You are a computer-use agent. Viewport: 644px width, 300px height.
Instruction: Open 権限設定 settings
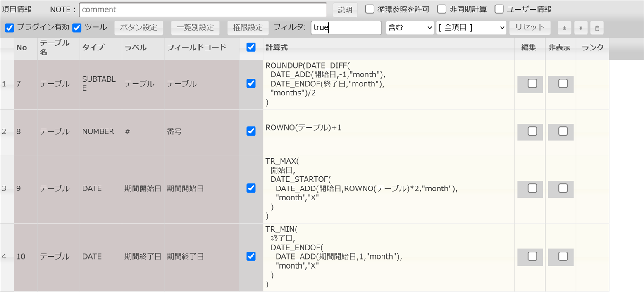248,28
